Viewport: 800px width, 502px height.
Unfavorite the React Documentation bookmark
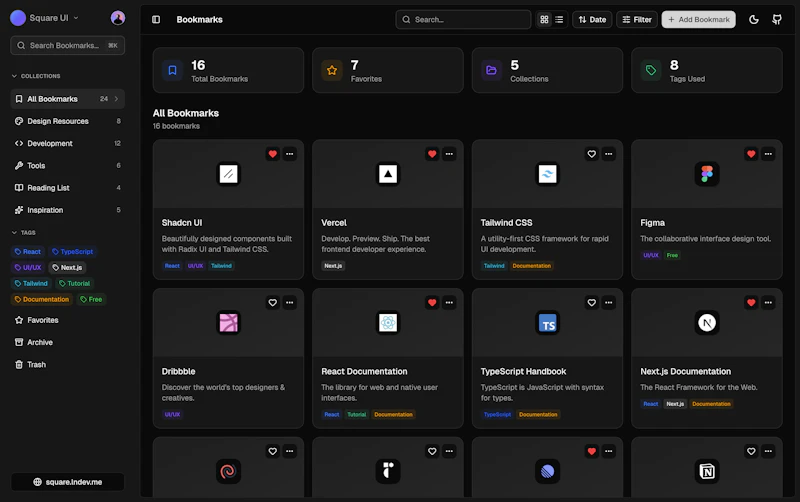click(x=432, y=303)
